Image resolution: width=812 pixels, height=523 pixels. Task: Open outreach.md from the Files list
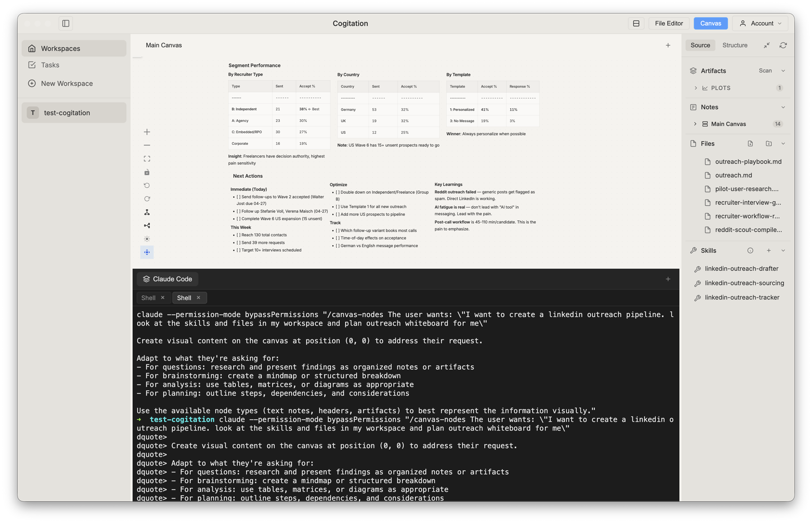point(733,175)
